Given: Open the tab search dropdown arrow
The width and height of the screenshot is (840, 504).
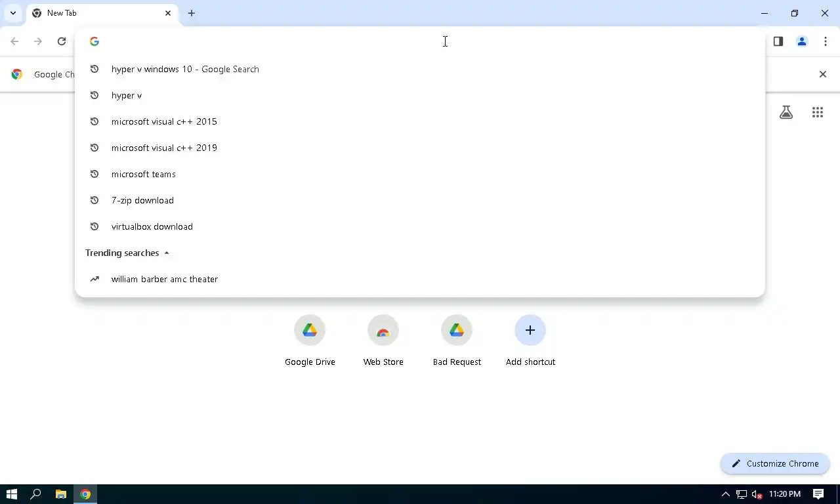Looking at the screenshot, I should [x=12, y=13].
